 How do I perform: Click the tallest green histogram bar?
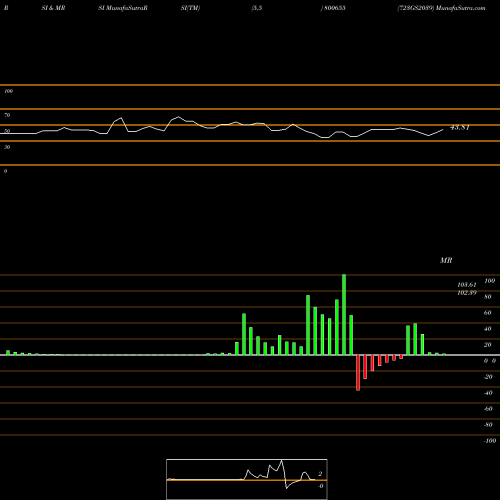point(344,315)
